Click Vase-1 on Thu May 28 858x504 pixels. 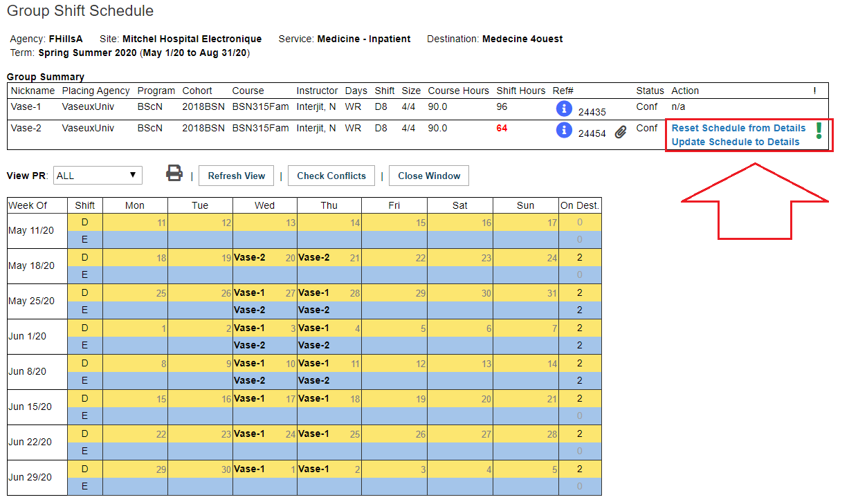click(x=314, y=292)
